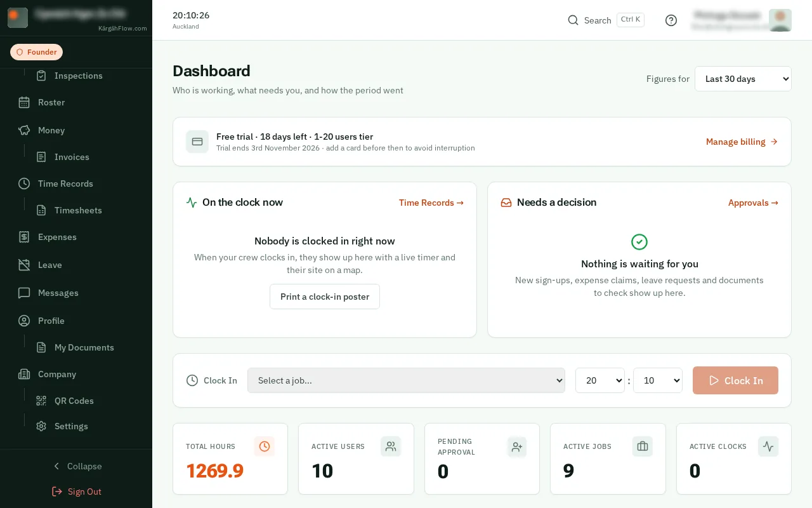
Task: Sign out of the account
Action: (x=76, y=491)
